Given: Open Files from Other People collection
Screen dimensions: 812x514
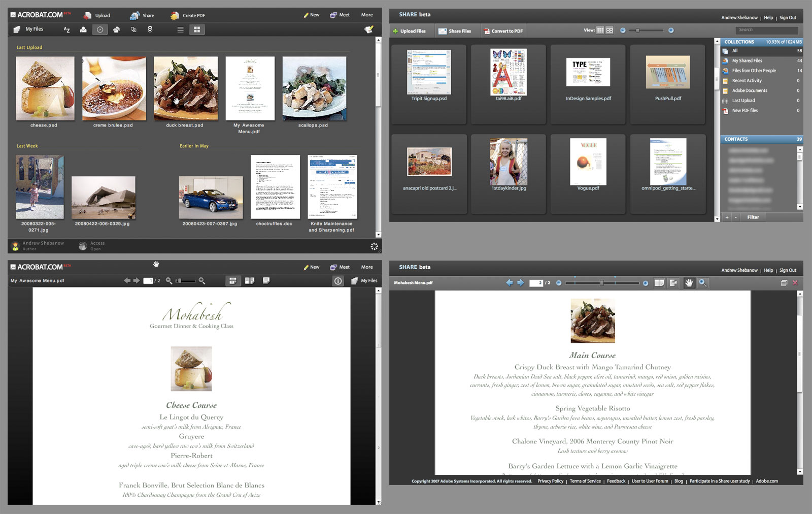Looking at the screenshot, I should (x=753, y=71).
